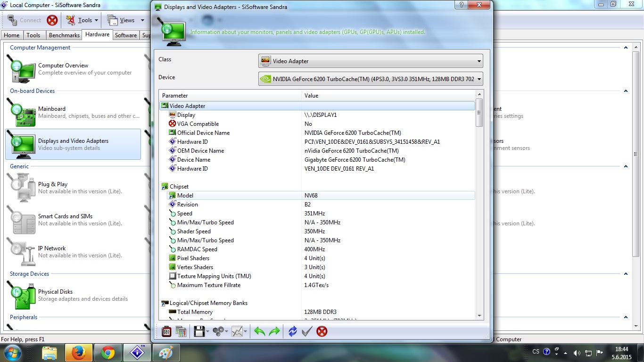Select the Video Adapter group row

[x=317, y=106]
